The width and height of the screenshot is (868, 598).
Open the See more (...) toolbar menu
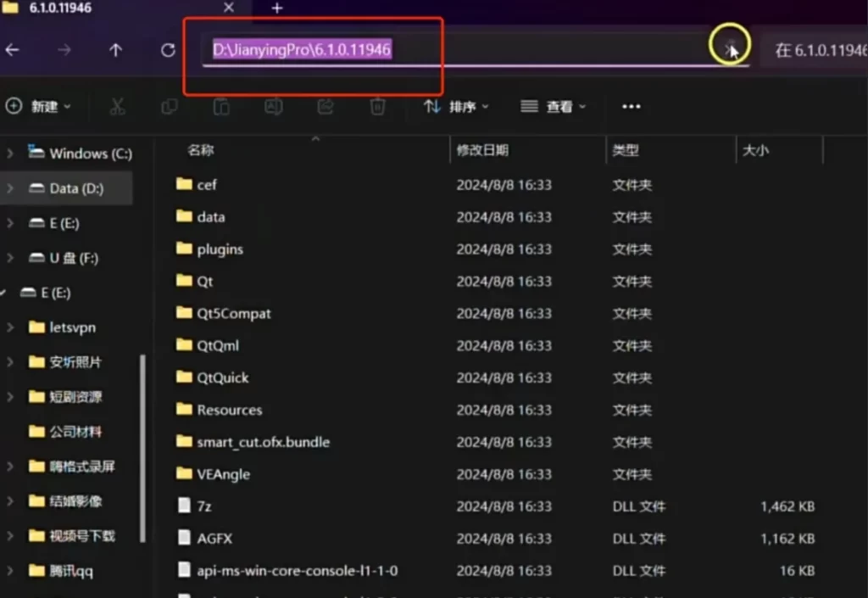[x=631, y=106]
